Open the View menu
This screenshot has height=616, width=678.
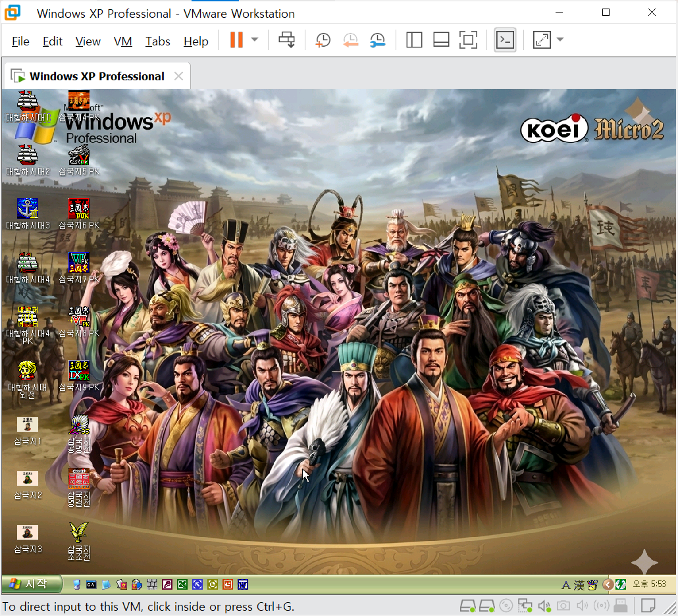tap(88, 41)
